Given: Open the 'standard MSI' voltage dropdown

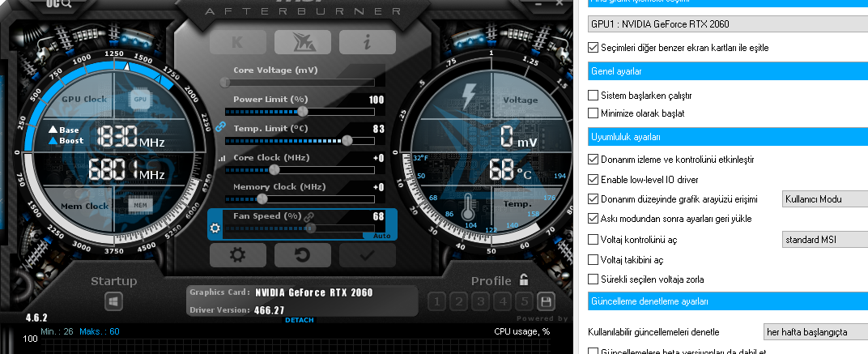Looking at the screenshot, I should pyautogui.click(x=825, y=239).
